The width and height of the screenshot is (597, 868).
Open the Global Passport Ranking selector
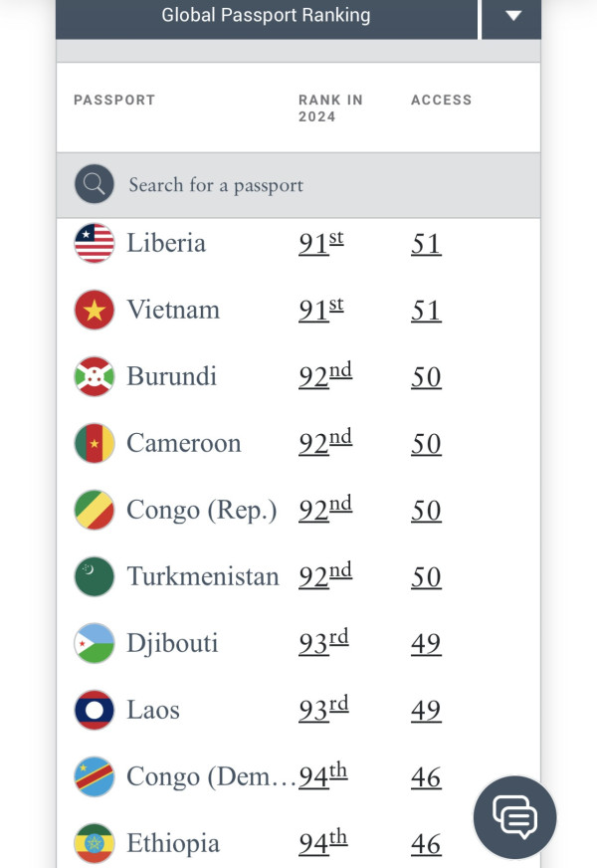coord(266,16)
